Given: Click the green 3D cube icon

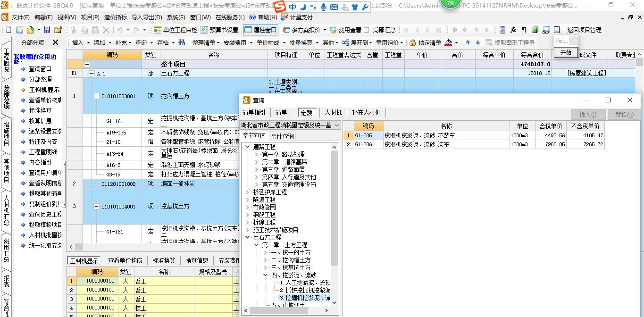Looking at the screenshot, I should click(535, 30).
